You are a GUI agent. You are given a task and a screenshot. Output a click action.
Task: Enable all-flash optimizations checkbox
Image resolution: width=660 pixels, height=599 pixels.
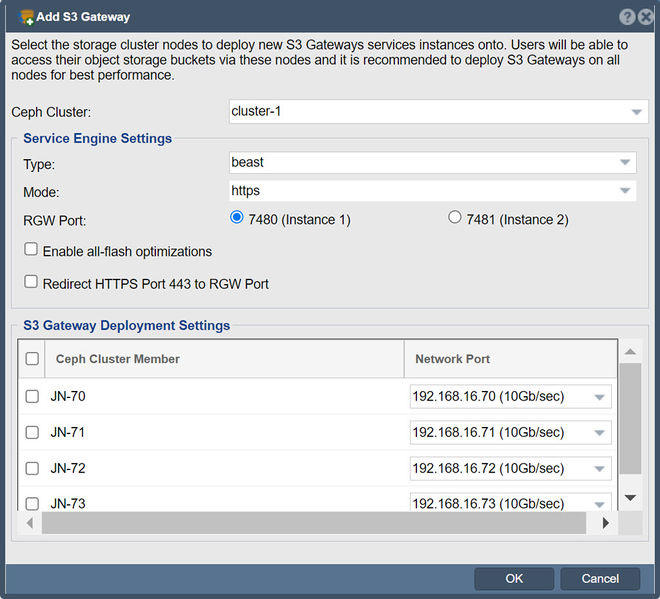[x=31, y=249]
